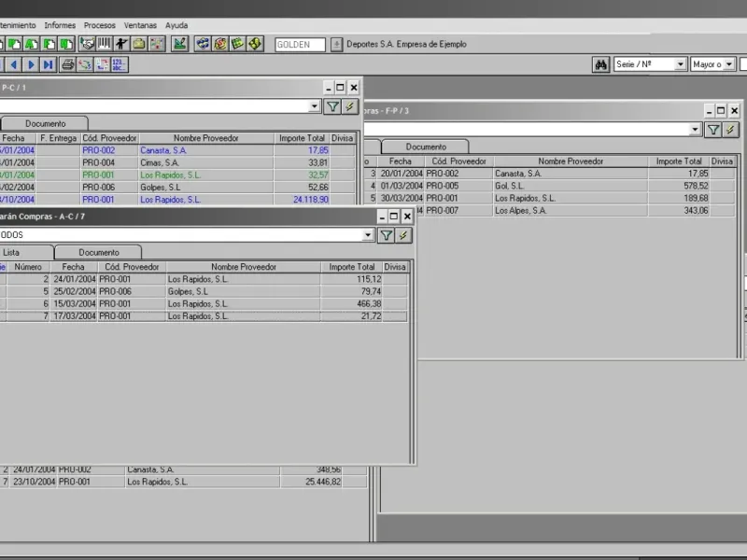Viewport: 747px width, 560px height.
Task: Expand filter combo box in F-P / 3 window
Action: pyautogui.click(x=695, y=130)
